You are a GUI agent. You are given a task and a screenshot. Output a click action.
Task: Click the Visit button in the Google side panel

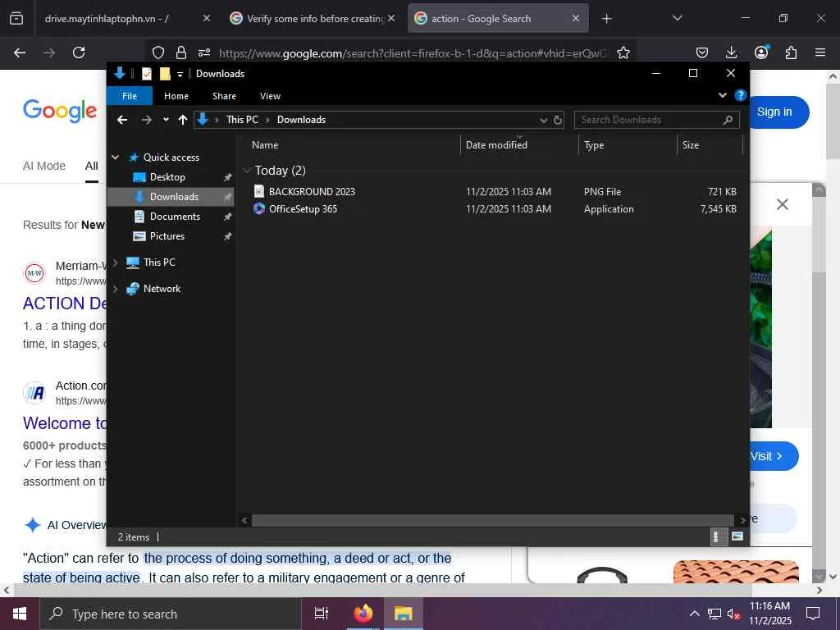tap(773, 456)
